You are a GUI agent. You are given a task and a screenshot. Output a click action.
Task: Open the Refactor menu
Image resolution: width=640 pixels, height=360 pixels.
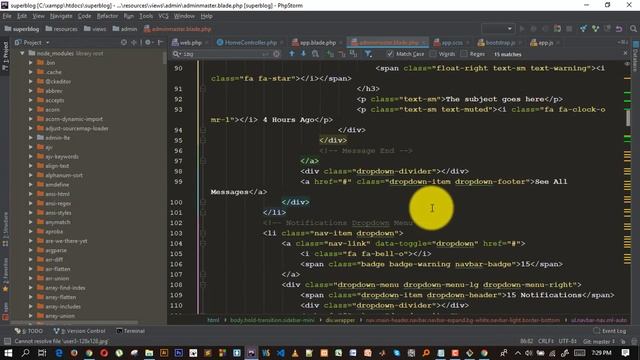107,16
